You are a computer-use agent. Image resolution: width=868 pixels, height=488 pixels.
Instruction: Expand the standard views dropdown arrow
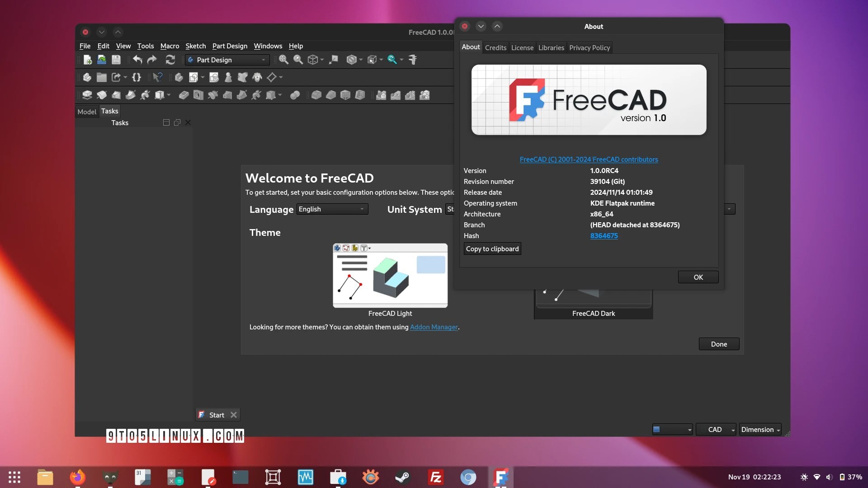[322, 60]
